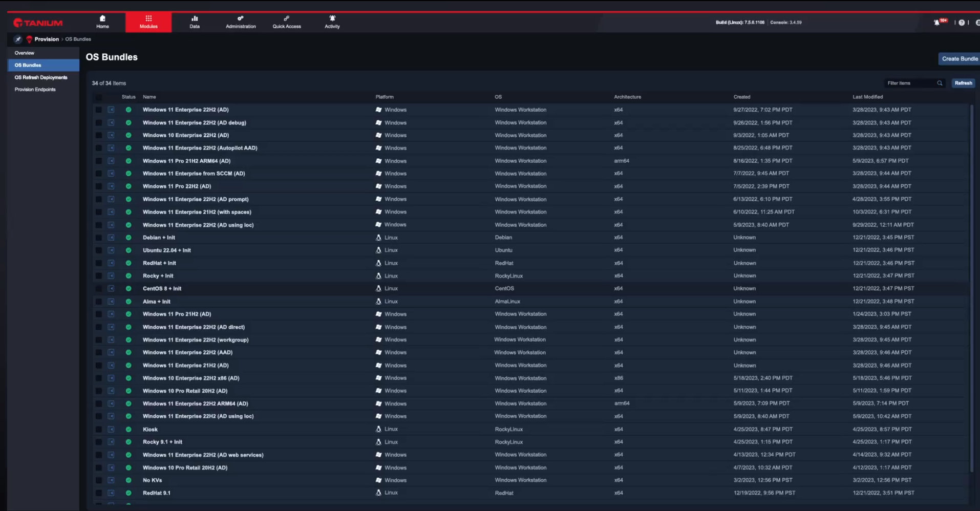
Task: Click the Modules grid icon
Action: (148, 22)
